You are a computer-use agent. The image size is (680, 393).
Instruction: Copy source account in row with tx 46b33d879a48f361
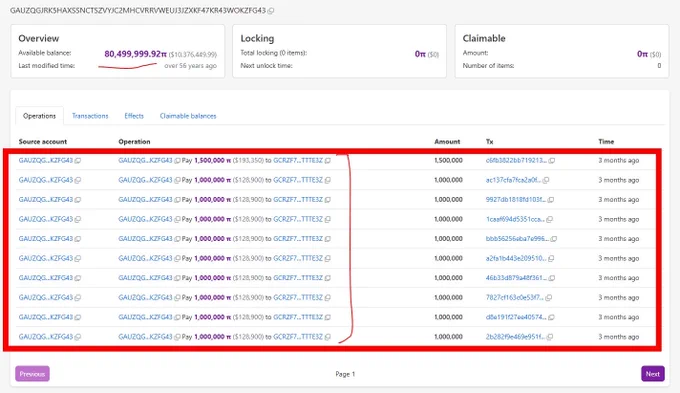coord(78,278)
